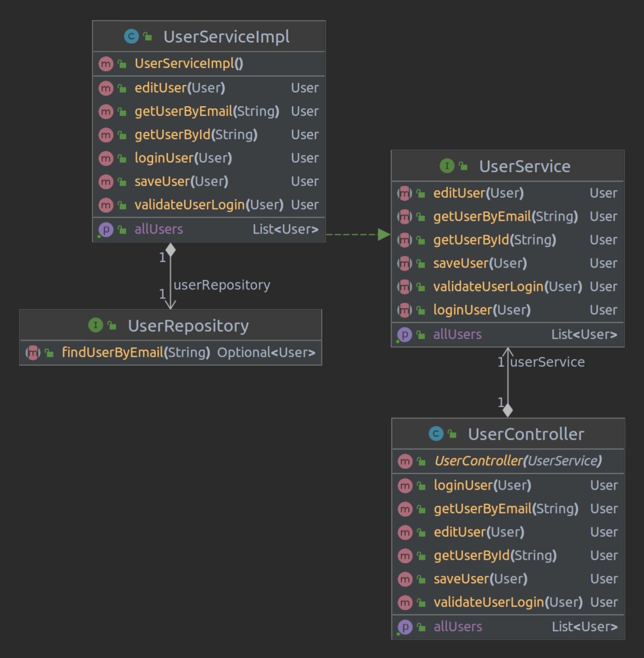This screenshot has height=658, width=644.
Task: Click the class icon beside UserController title
Action: (x=436, y=433)
